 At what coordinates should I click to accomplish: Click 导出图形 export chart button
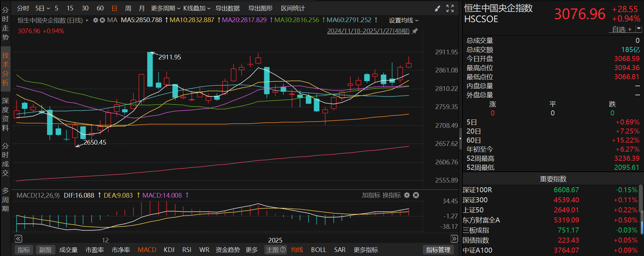[260, 8]
